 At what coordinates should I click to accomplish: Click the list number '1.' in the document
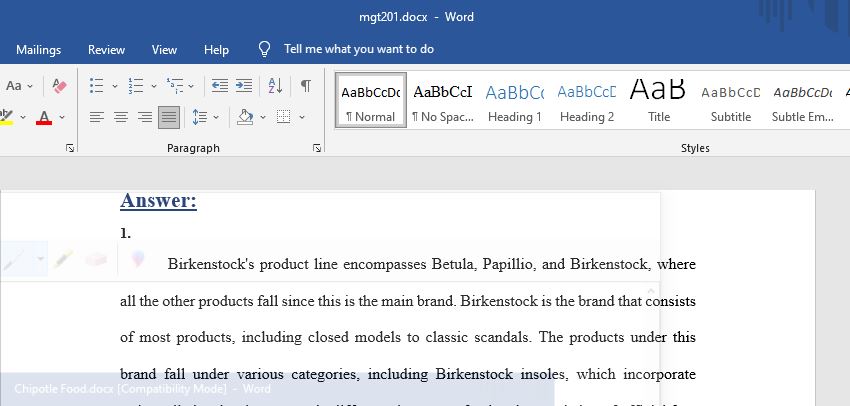[125, 233]
